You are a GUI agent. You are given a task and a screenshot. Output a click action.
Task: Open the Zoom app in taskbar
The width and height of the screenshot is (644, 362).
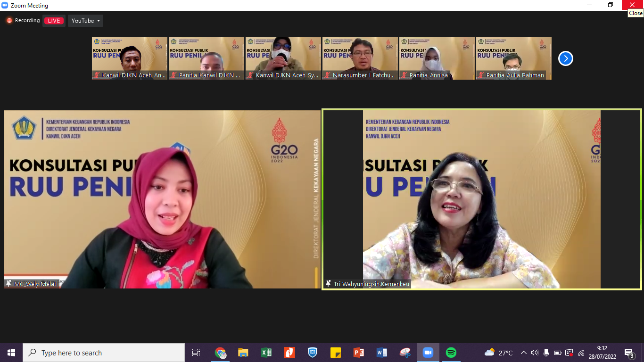point(428,353)
